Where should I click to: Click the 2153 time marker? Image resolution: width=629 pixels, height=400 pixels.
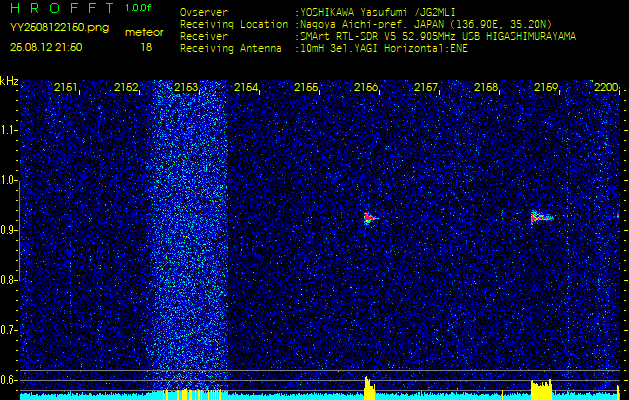point(186,87)
